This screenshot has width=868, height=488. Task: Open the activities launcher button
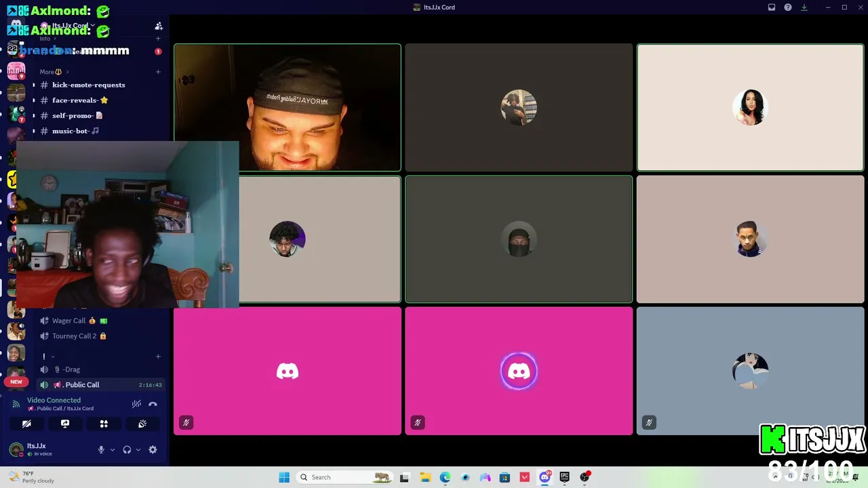point(104,424)
